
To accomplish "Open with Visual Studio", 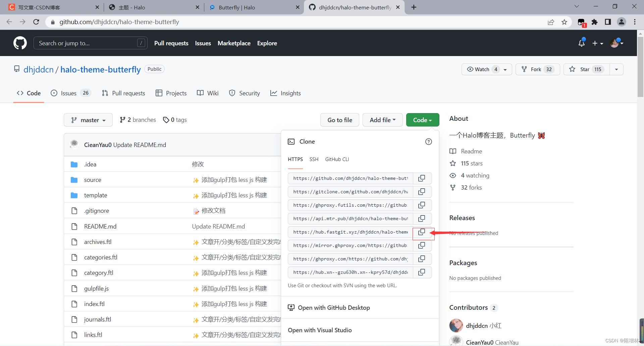I will pos(320,330).
